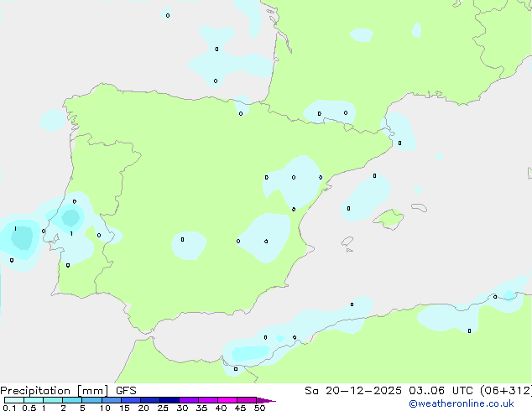Click the '0.5' legend scale label
Screen dimensions: 532x411
pyautogui.click(x=29, y=408)
